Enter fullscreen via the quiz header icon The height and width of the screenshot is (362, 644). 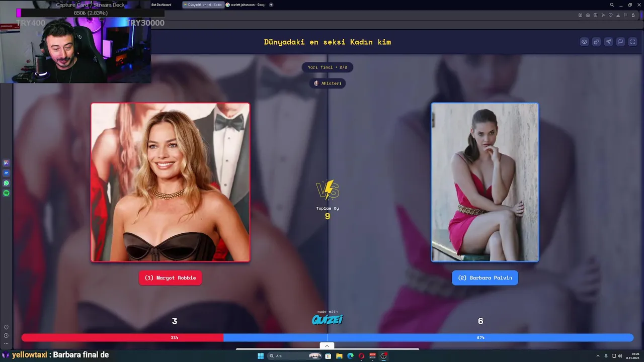632,42
